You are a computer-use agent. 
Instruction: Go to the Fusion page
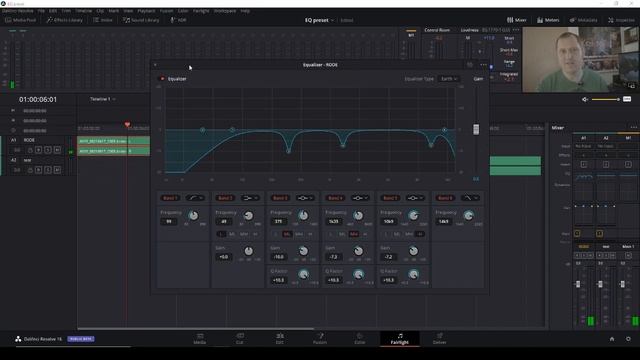320,338
